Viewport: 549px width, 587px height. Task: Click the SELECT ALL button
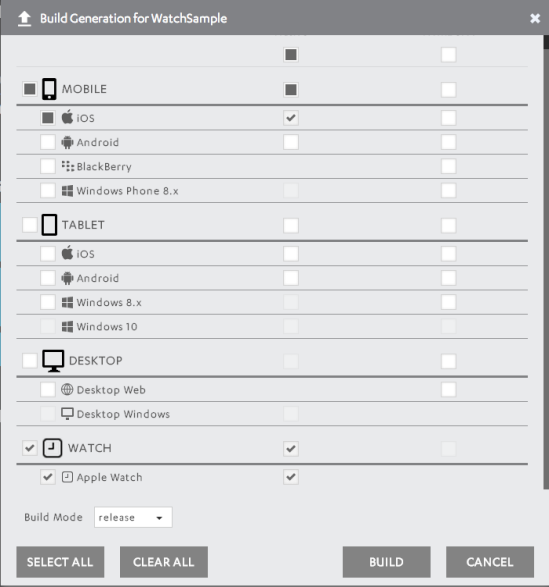(60, 562)
